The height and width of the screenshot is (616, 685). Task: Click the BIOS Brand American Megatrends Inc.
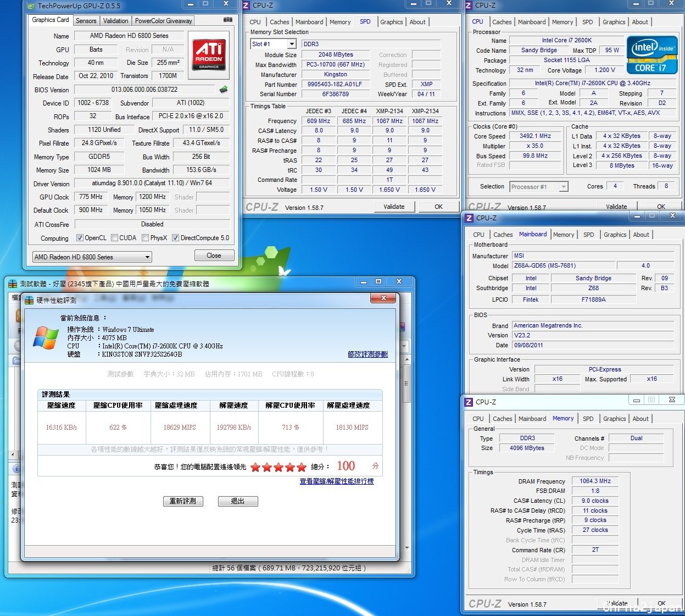[593, 325]
